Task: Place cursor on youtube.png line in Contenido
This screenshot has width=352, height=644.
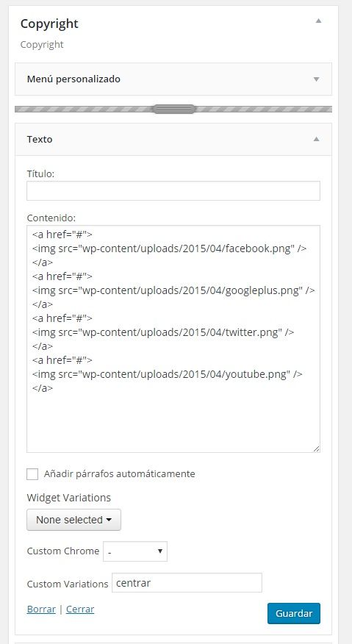Action: [168, 374]
